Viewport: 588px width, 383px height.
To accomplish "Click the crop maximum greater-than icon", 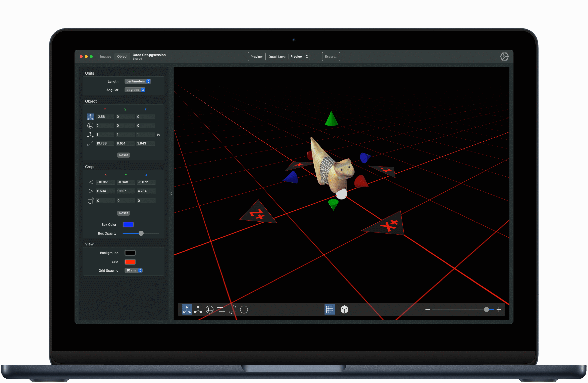I will point(91,191).
